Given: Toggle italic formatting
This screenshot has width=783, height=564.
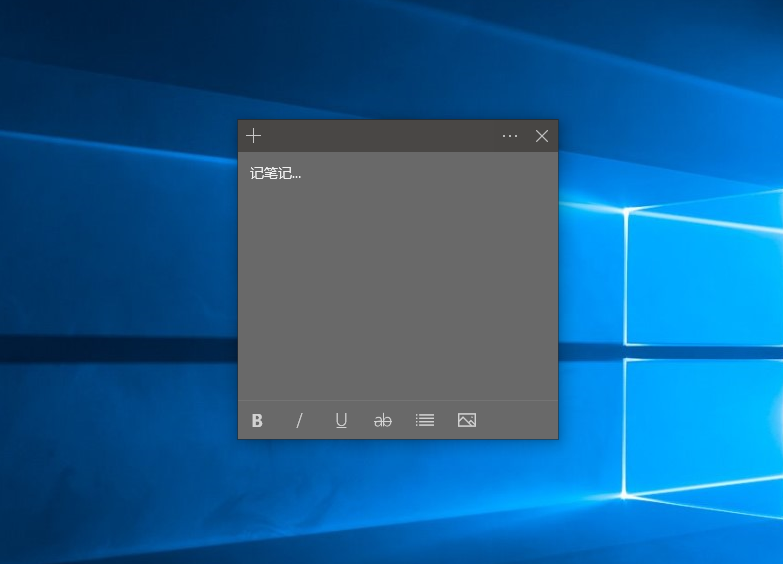Looking at the screenshot, I should pyautogui.click(x=299, y=421).
